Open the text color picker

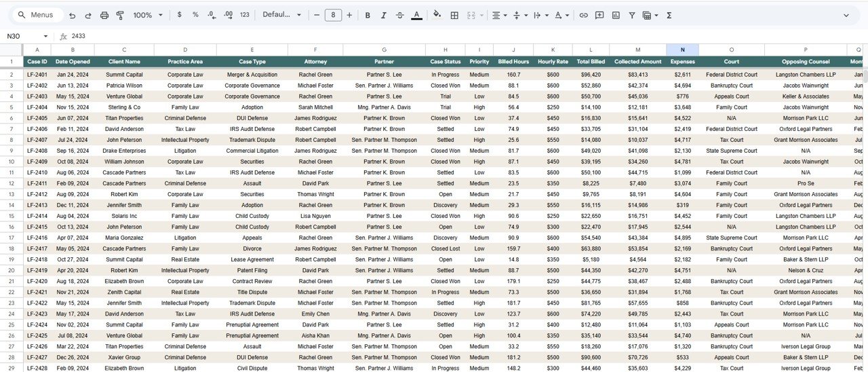[416, 15]
